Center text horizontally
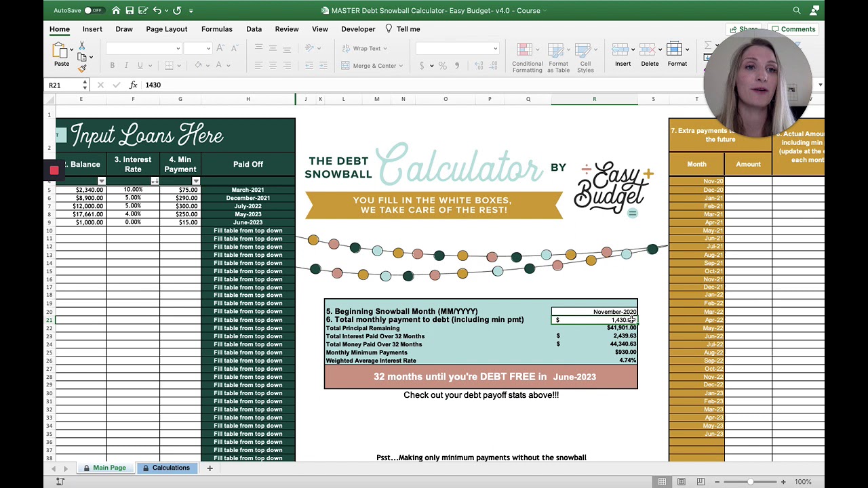 click(x=273, y=66)
